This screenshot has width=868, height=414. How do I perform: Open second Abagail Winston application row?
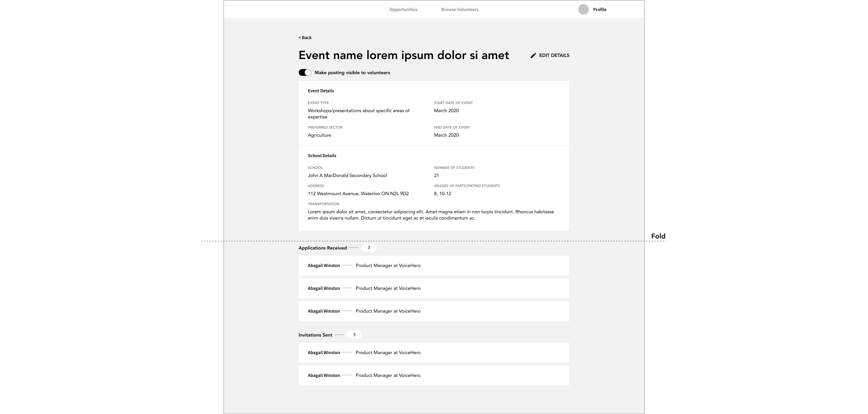pos(434,288)
